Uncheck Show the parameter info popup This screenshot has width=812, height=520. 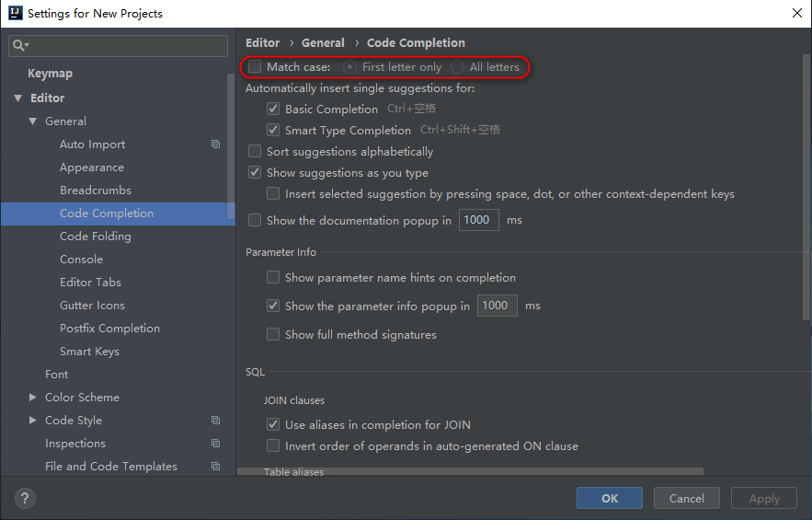click(x=273, y=306)
